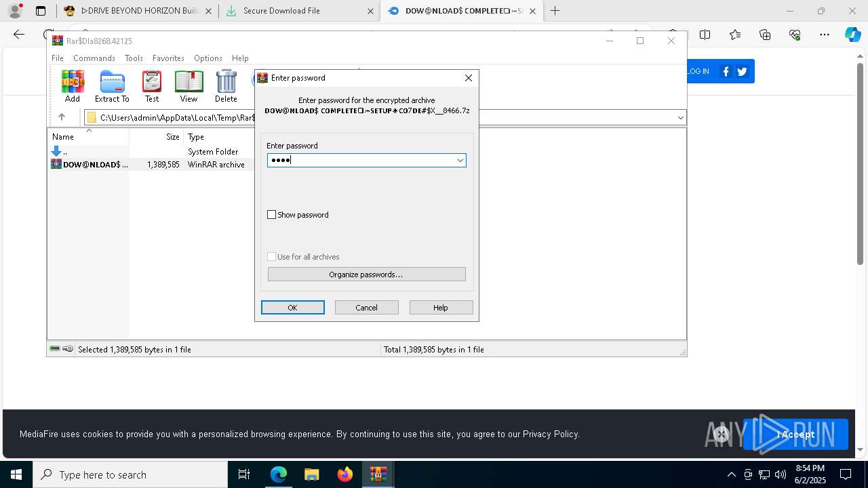Show hidden system tray icons chevron
Screen dimensions: 868x488
tap(731, 474)
